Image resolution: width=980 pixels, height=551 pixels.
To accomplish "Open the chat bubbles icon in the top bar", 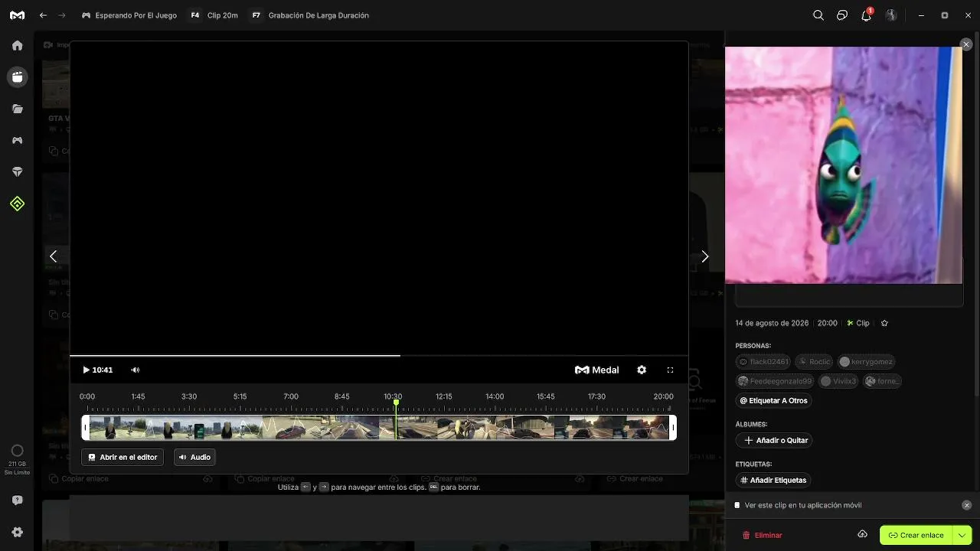I will 842,15.
